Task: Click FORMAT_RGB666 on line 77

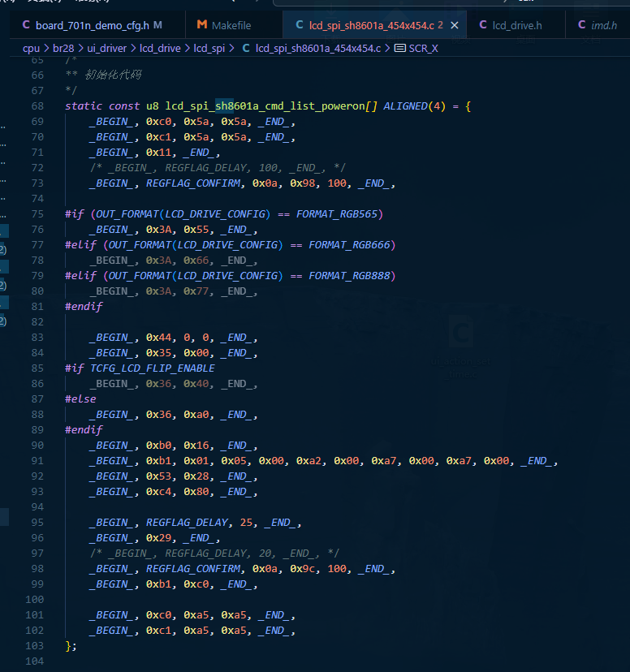Action: [350, 245]
